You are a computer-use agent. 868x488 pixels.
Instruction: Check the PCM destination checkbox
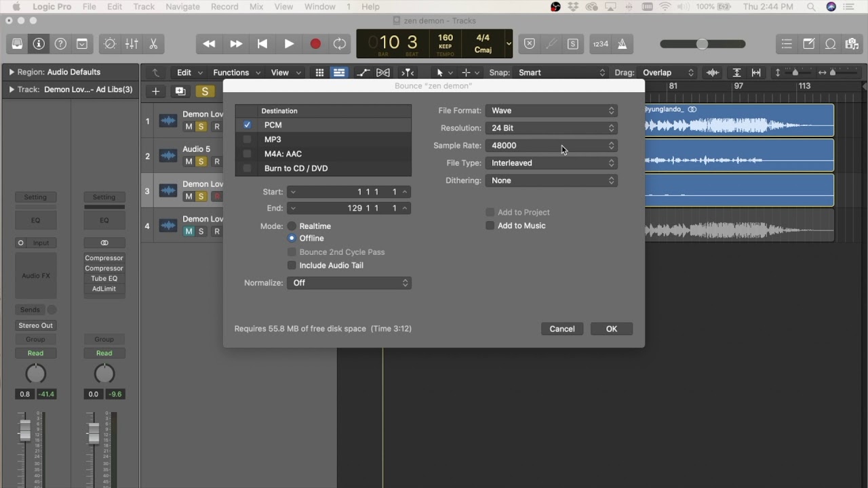tap(247, 125)
